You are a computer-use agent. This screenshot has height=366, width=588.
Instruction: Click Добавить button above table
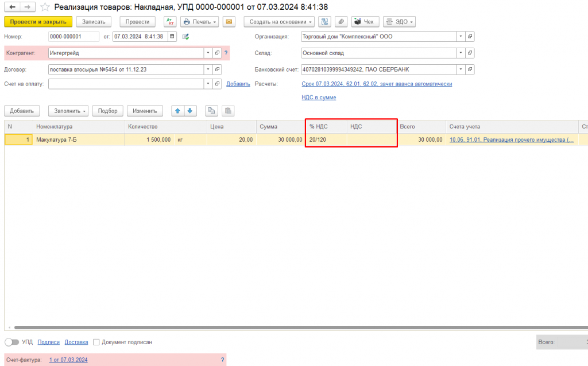pyautogui.click(x=22, y=111)
